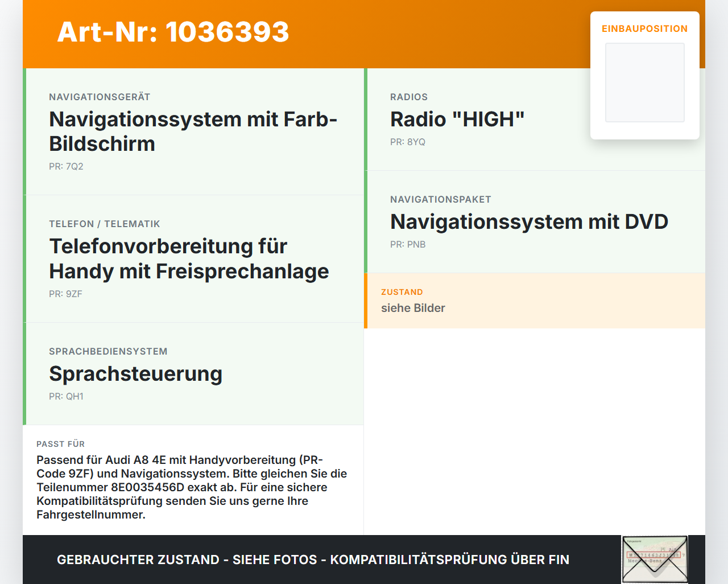This screenshot has width=728, height=584.
Task: Select the PR: 9ZF code
Action: [65, 294]
